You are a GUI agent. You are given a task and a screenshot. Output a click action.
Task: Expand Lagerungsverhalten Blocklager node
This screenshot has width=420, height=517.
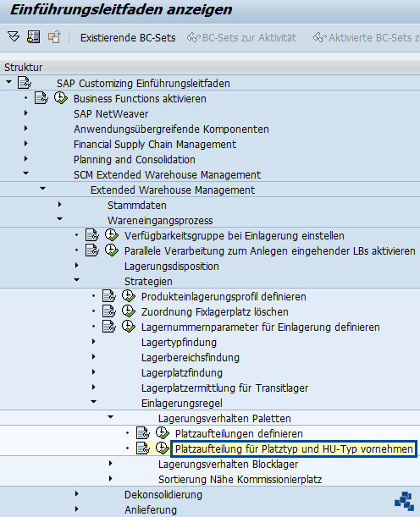[111, 463]
